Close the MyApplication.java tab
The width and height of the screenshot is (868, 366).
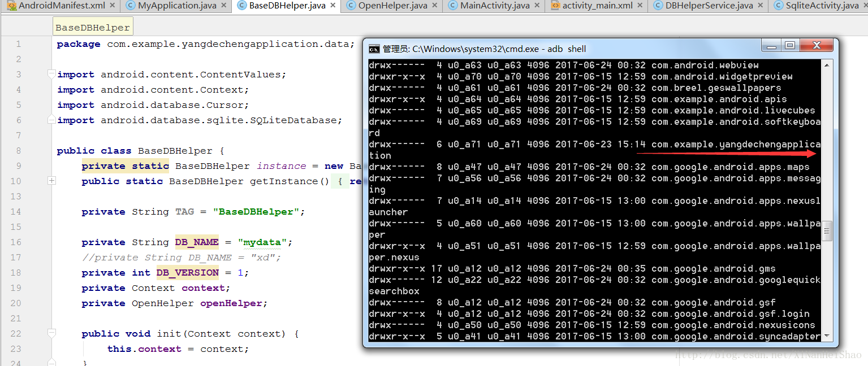224,6
